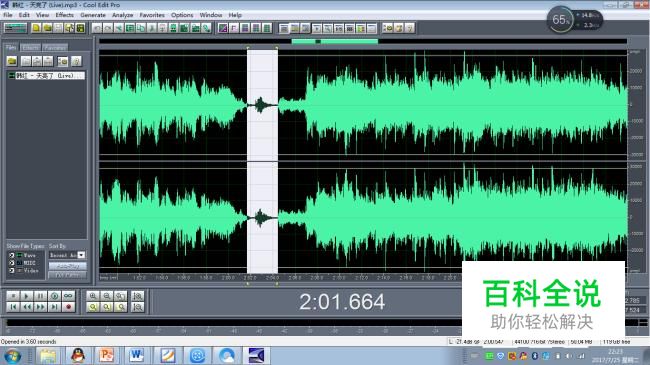
Task: Zoom out horizontally with magnifier minus
Action: click(107, 296)
